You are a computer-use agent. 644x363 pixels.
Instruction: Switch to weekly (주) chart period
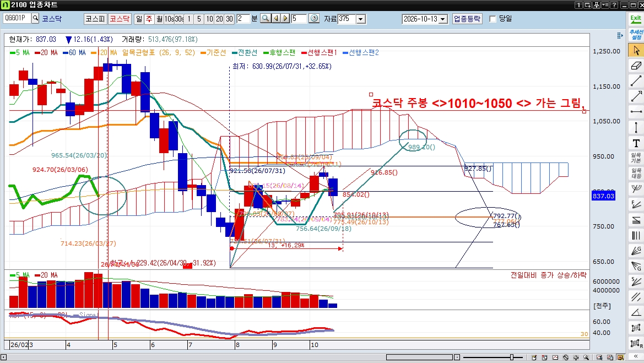coord(149,19)
